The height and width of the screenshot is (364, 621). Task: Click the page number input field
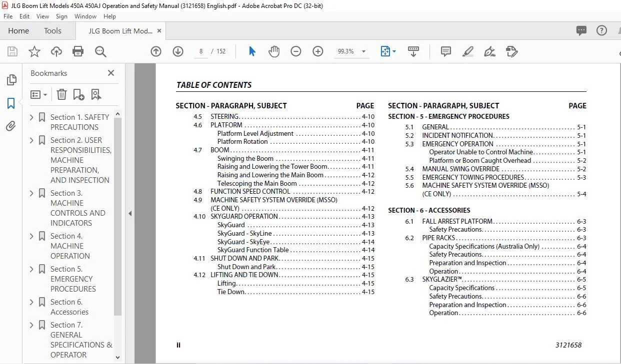[x=201, y=51]
